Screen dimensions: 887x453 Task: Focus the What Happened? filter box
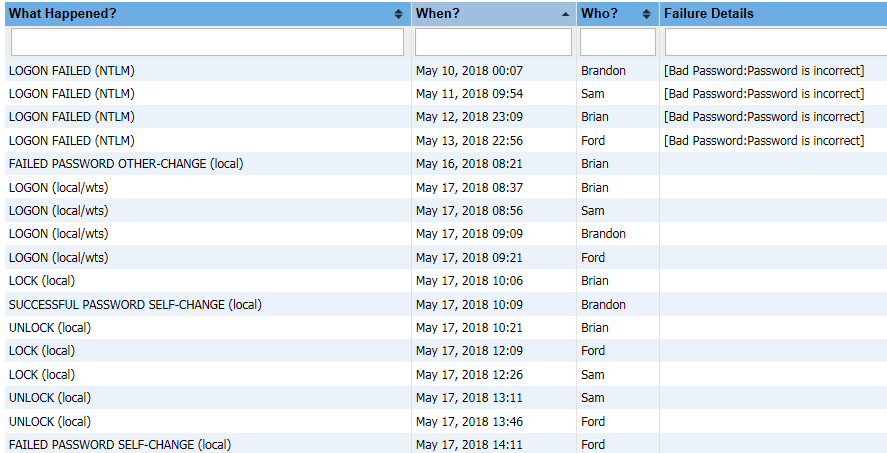coord(208,42)
